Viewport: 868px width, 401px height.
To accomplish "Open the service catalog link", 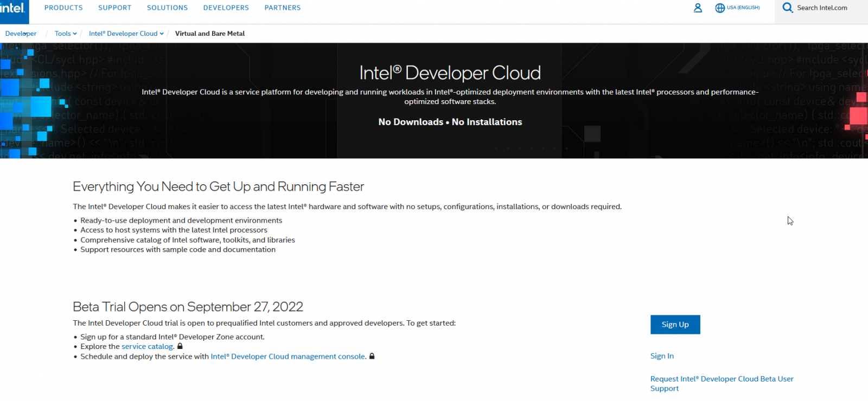I will [147, 347].
